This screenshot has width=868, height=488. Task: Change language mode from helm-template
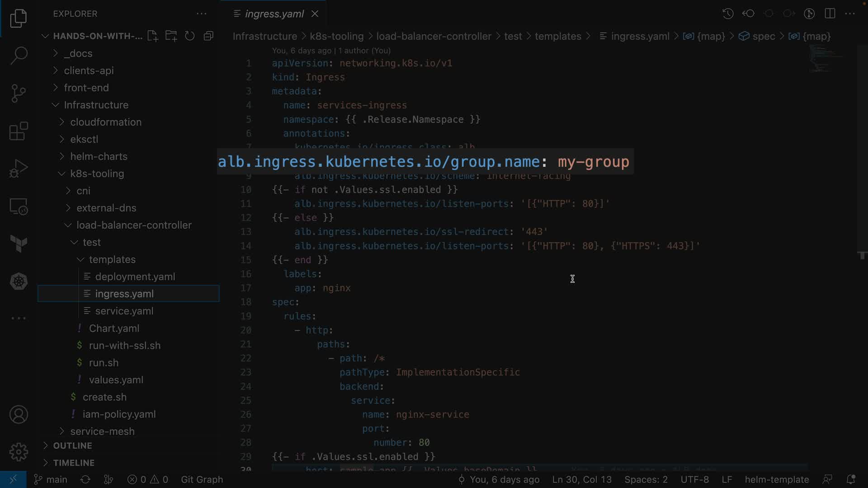coord(776,479)
